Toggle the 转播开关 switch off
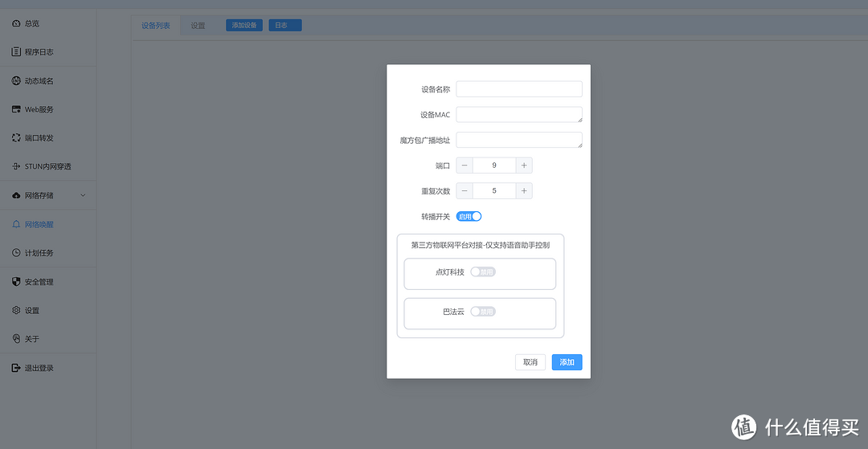The image size is (868, 449). (x=469, y=216)
